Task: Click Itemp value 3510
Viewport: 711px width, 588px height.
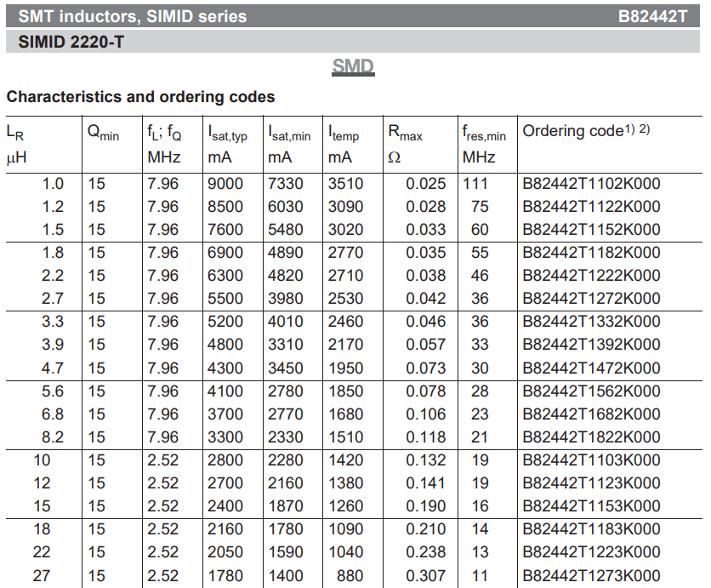Action: click(345, 184)
